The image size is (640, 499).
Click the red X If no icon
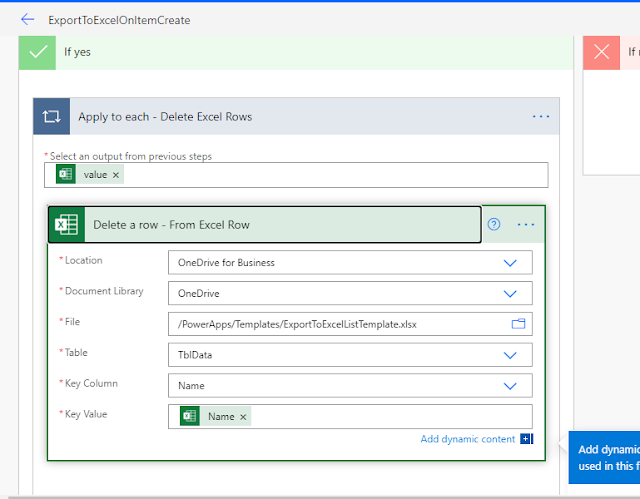click(x=601, y=52)
